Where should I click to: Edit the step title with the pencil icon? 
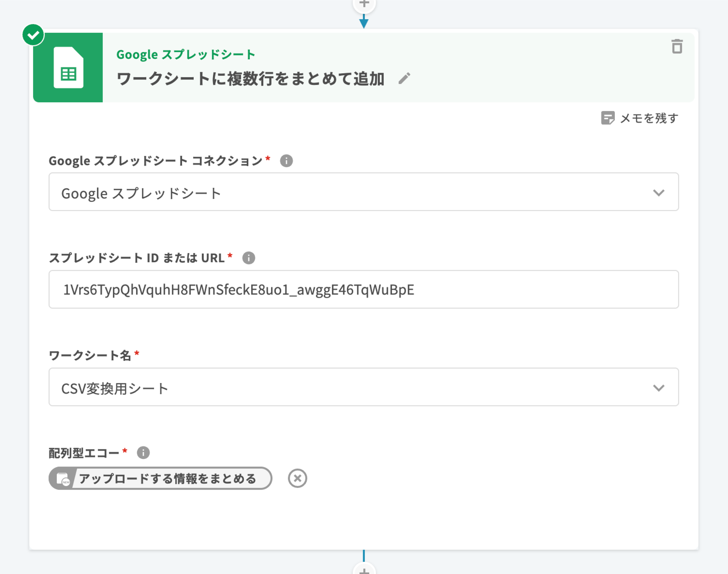404,79
